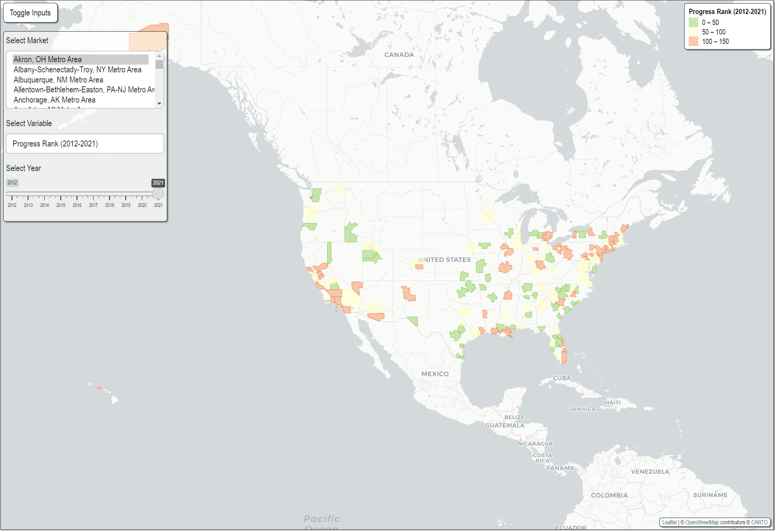Set year slider to 2012 tick

[12, 194]
